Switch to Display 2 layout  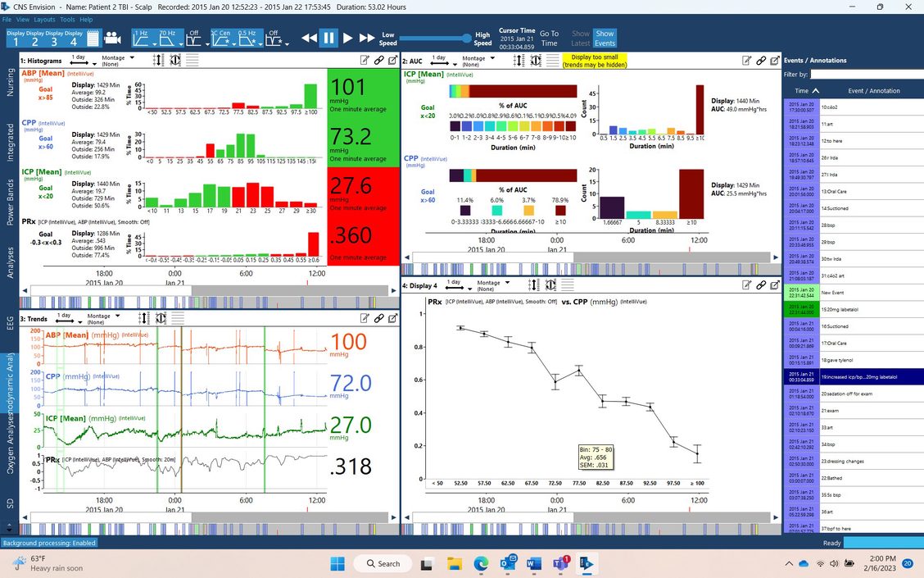click(36, 38)
